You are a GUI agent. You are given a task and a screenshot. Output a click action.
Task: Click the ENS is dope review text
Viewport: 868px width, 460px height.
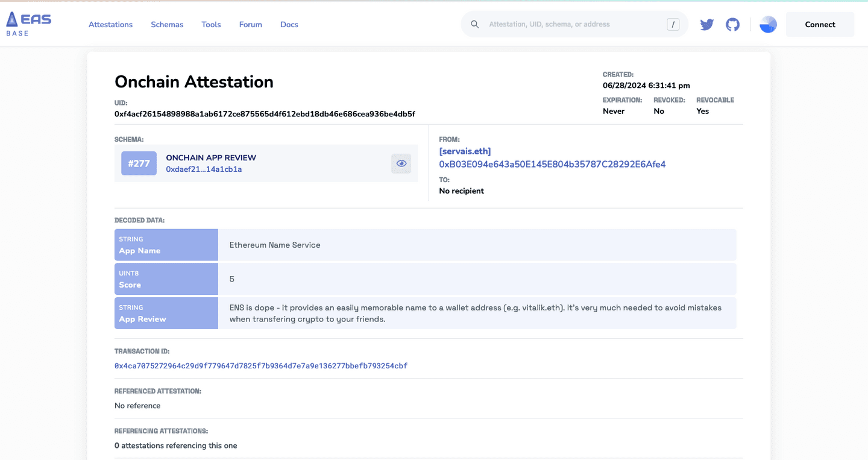click(476, 313)
